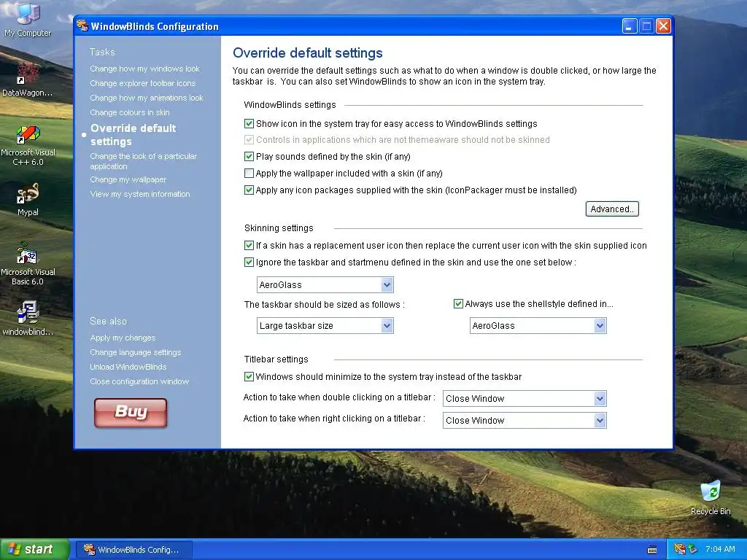Click Apply my changes link
Viewport: 747px width, 560px height.
tap(123, 338)
